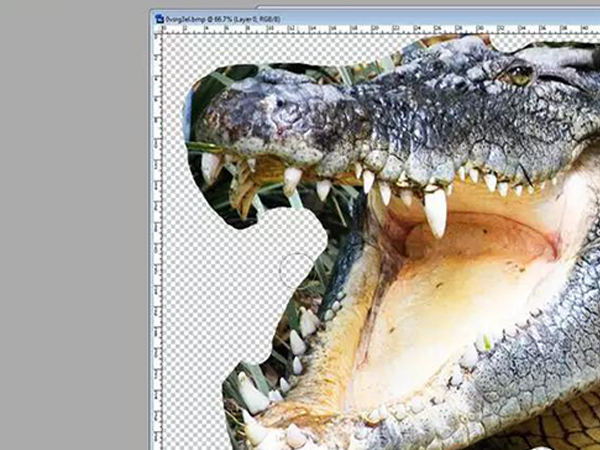Click the lower jaw's large front tooth
The width and height of the screenshot is (600, 450).
[x=251, y=394]
